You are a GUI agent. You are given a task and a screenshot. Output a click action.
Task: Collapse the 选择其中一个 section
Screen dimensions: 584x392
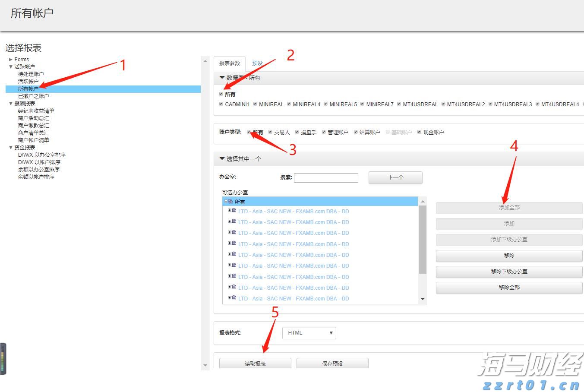tap(222, 159)
